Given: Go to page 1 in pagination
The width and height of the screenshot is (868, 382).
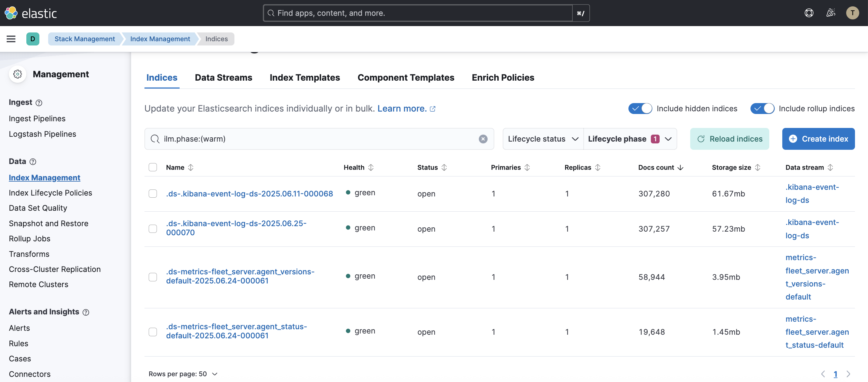Looking at the screenshot, I should tap(835, 374).
